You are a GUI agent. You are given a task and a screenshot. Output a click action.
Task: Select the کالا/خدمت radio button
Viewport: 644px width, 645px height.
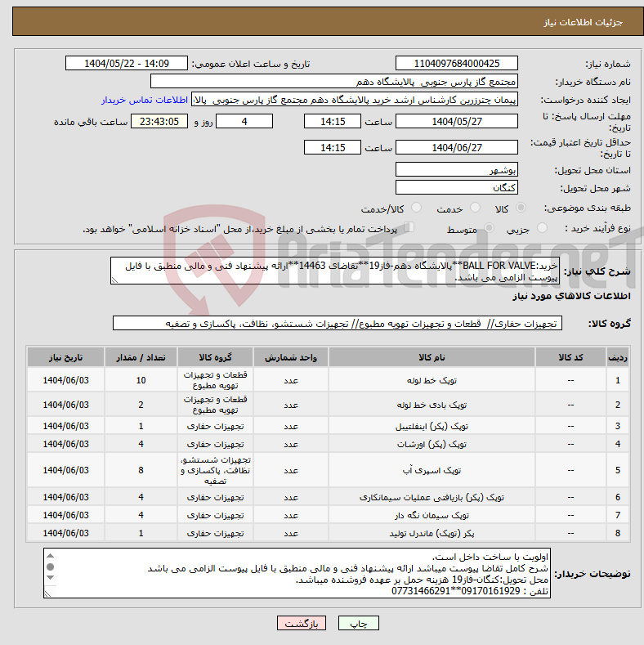tap(417, 208)
